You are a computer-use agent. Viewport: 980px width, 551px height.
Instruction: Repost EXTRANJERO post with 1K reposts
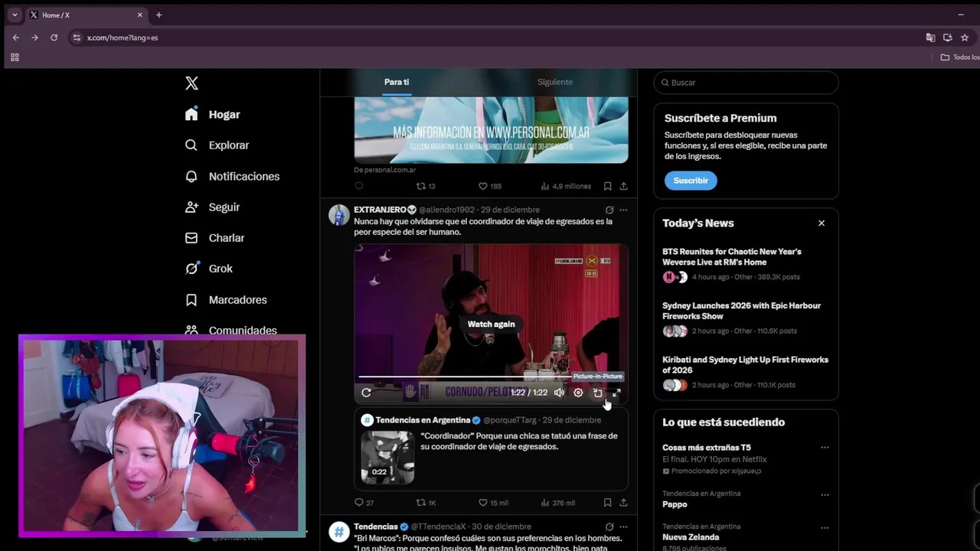click(x=426, y=503)
